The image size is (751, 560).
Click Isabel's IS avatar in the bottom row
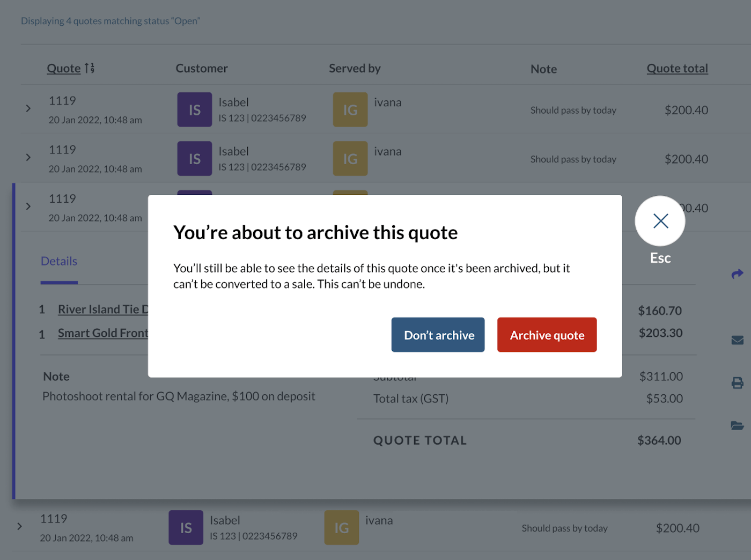point(186,527)
